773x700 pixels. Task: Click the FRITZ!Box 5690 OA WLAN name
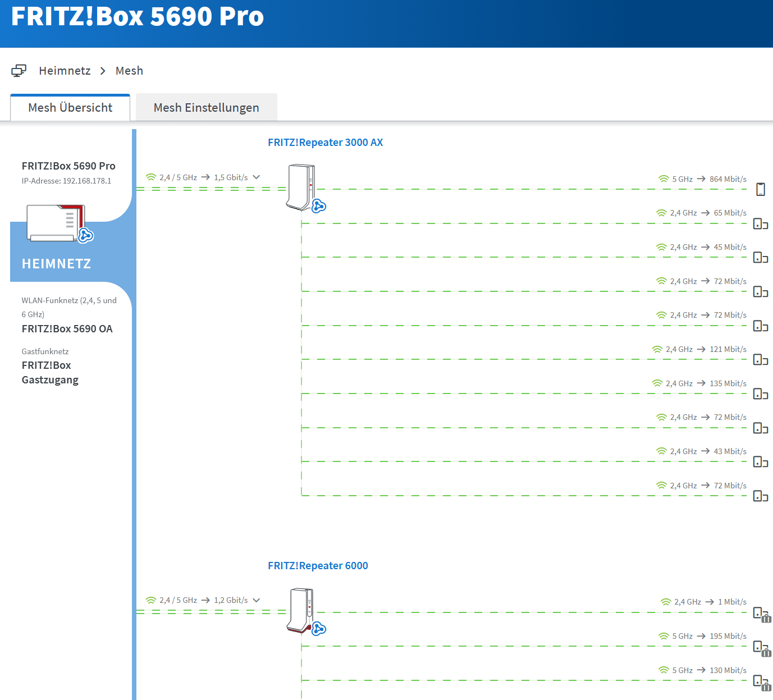coord(67,329)
